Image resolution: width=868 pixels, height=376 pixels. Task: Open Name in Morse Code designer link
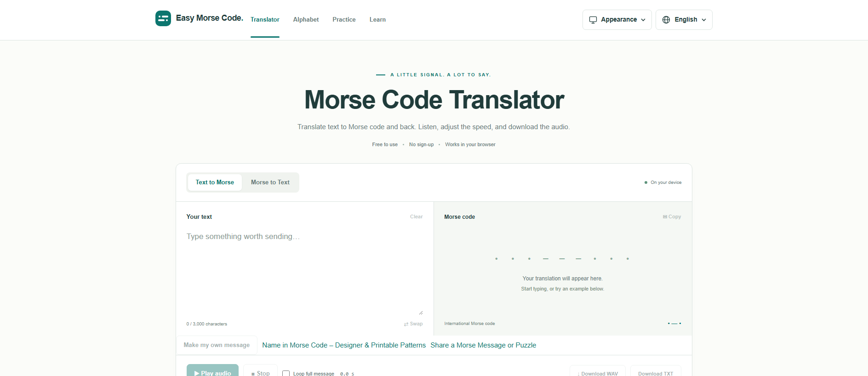(344, 345)
